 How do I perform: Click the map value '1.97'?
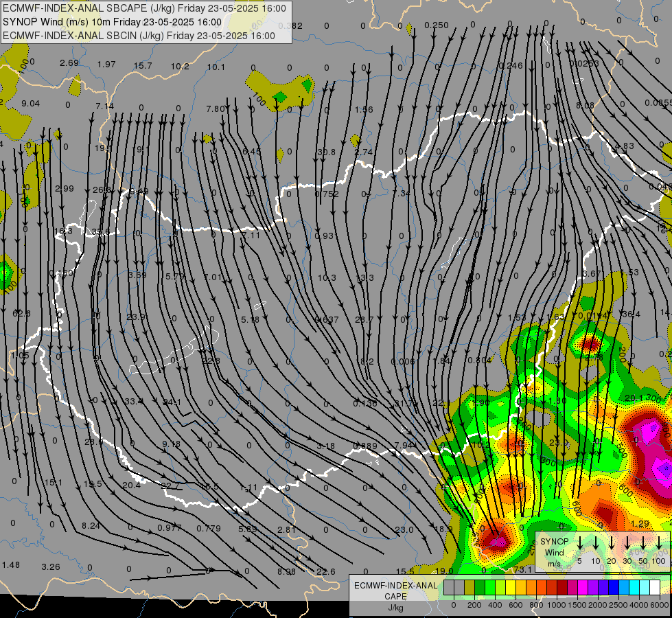click(106, 64)
